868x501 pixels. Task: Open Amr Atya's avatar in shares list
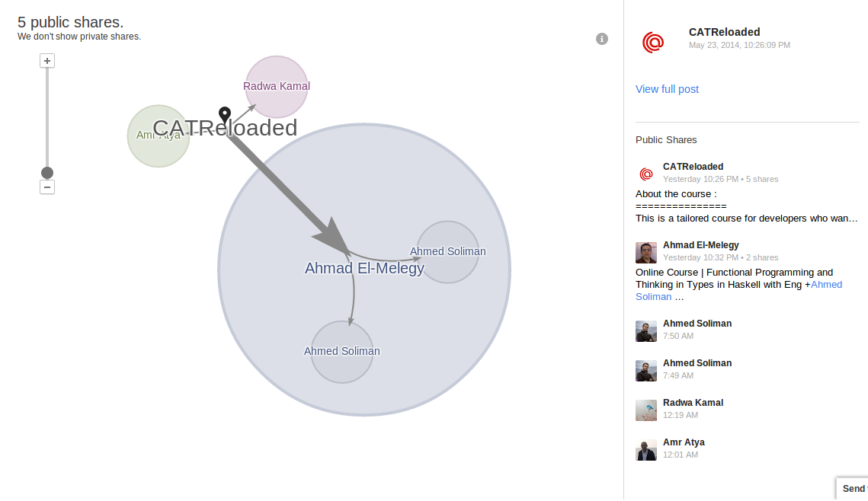tap(646, 450)
